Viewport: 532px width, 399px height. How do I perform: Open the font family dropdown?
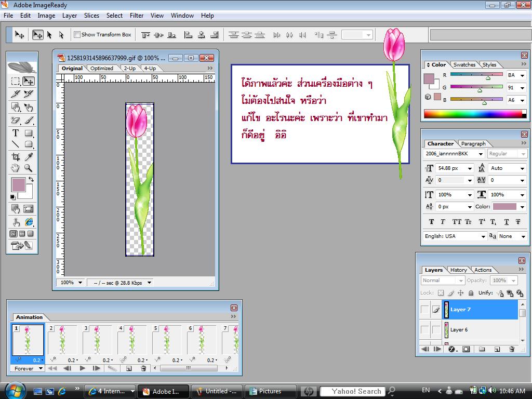tap(481, 154)
